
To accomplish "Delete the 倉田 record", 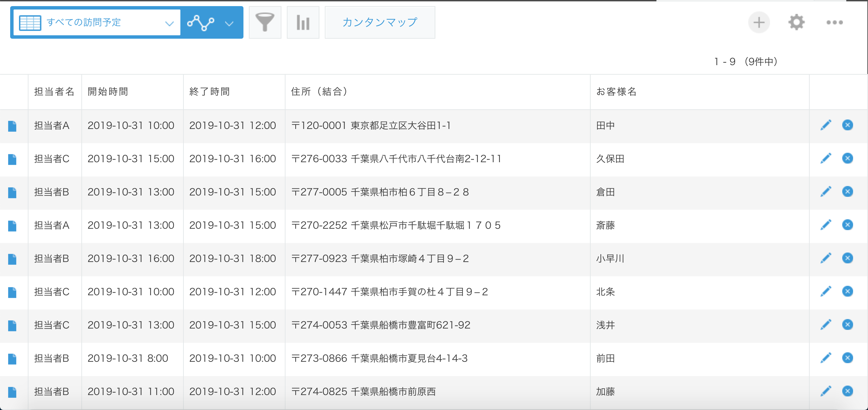I will coord(848,191).
